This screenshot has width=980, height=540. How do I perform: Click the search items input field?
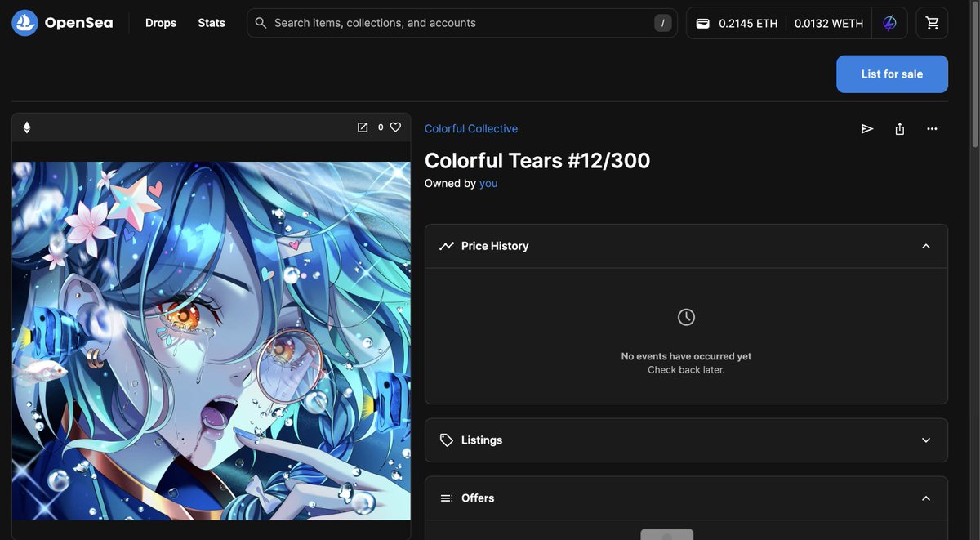461,23
